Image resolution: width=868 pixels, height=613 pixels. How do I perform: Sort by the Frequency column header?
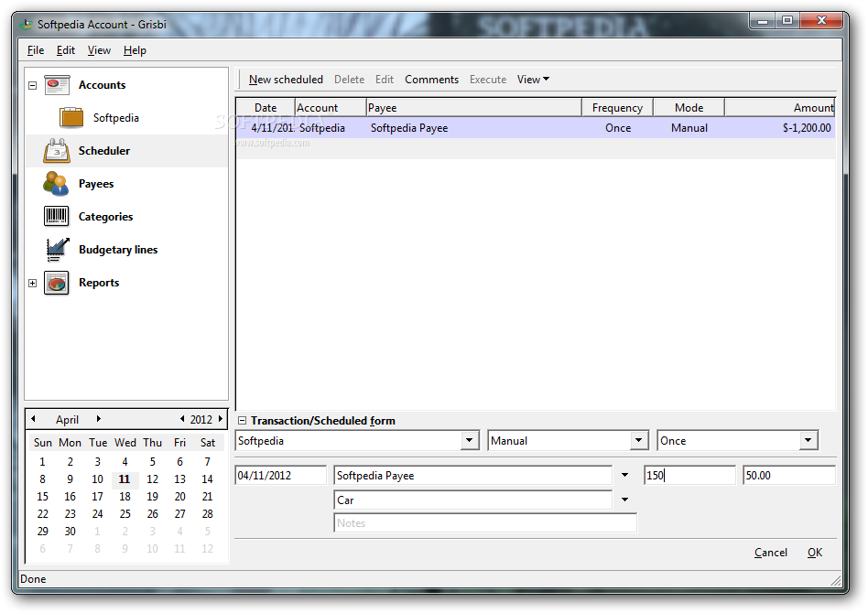pos(617,107)
